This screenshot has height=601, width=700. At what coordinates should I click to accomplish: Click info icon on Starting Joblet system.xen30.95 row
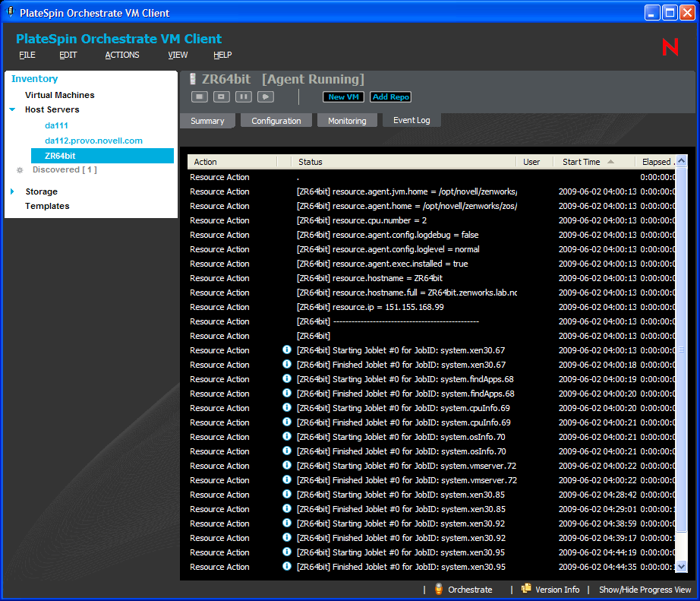[x=287, y=552]
